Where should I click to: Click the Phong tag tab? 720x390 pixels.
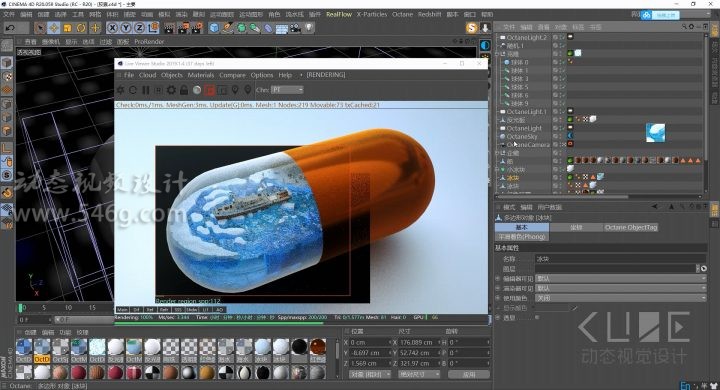pos(522,237)
